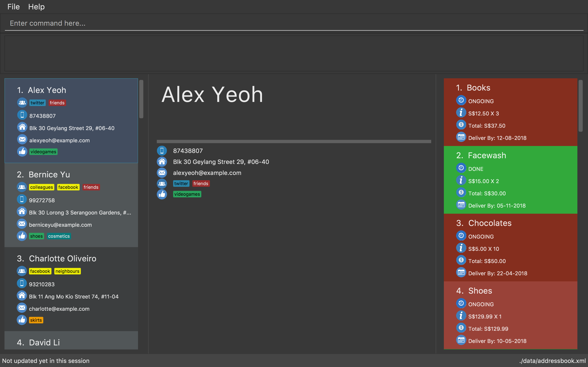This screenshot has width=588, height=367.
Task: Click the person list scrollbar thumb
Action: tap(141, 99)
